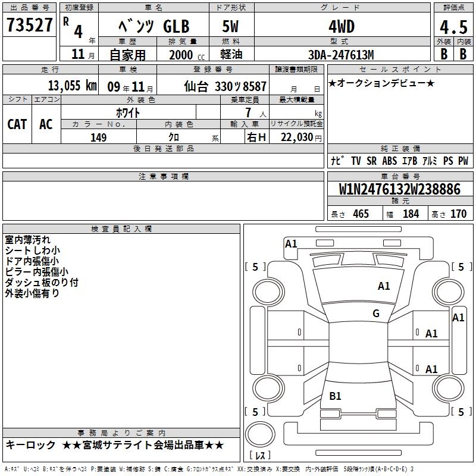Select the 事務局よりご案内 header bar
The image size is (476, 476).
121,433
